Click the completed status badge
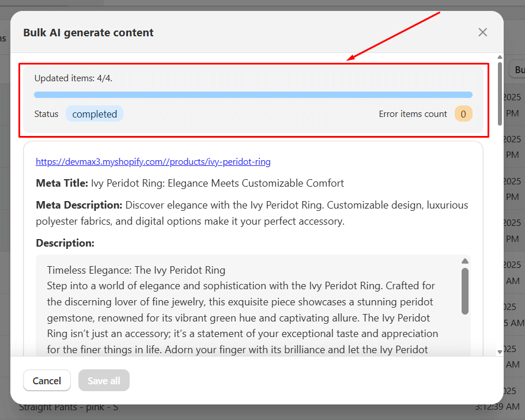 95,113
